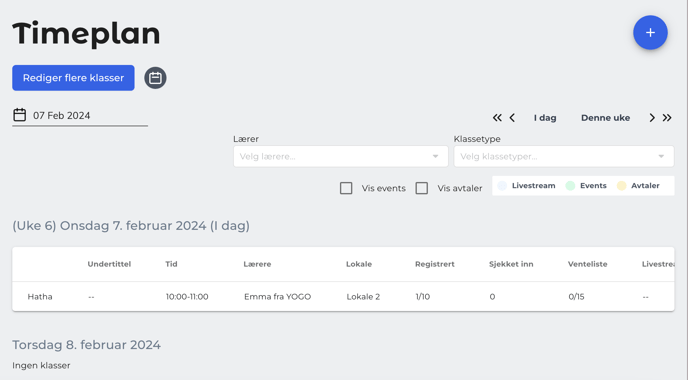
Task: Jump forward with double right arrows
Action: tap(667, 118)
